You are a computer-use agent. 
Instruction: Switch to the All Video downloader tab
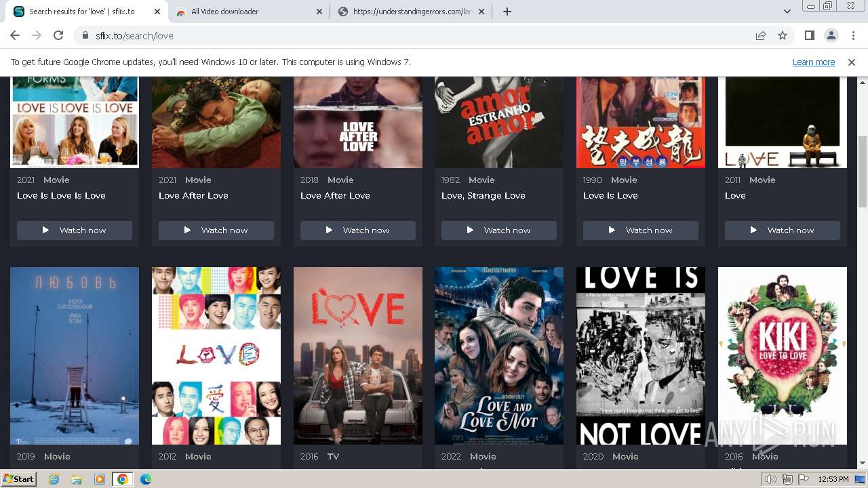(248, 12)
